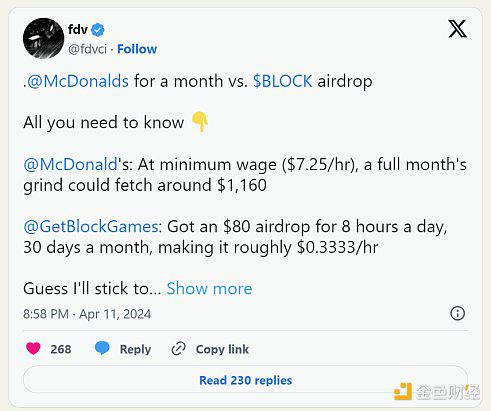Open the @McDonalds mention in first line

pos(78,81)
